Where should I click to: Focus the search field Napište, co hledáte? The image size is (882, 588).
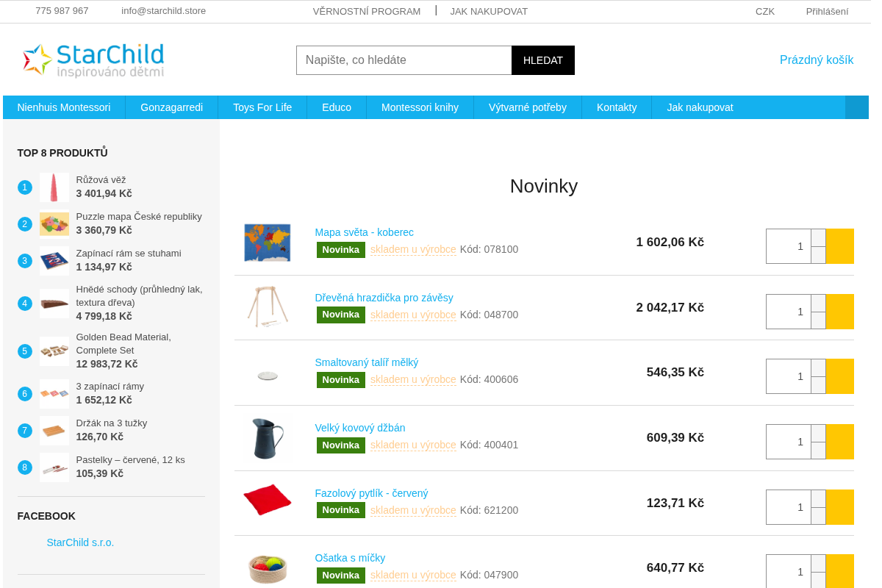404,60
